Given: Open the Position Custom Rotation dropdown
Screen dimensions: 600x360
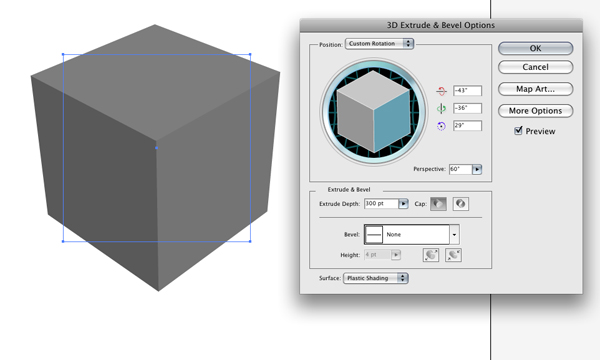Looking at the screenshot, I should tap(379, 44).
